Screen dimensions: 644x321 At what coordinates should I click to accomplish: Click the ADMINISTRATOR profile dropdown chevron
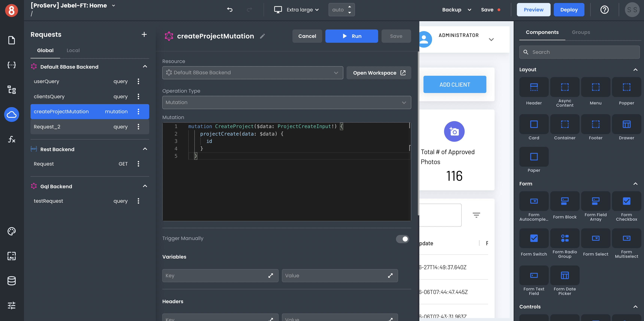(492, 39)
